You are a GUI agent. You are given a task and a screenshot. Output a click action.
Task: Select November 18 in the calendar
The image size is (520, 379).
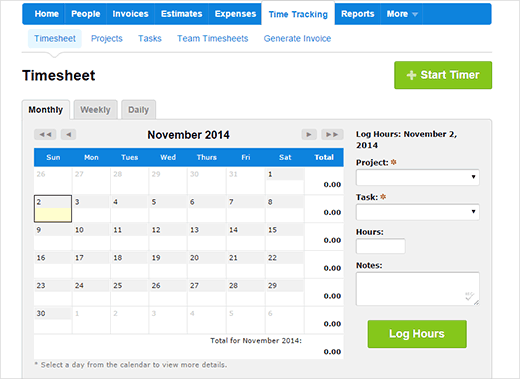coord(130,265)
